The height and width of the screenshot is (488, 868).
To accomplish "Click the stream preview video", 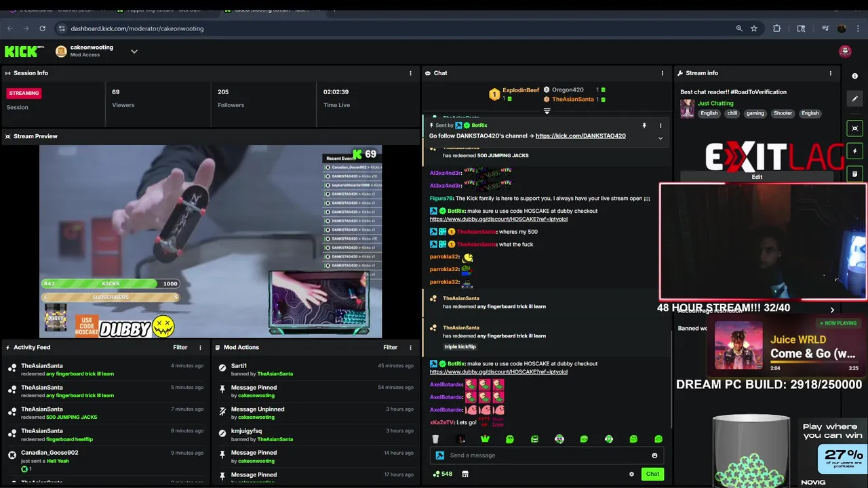I will [210, 241].
